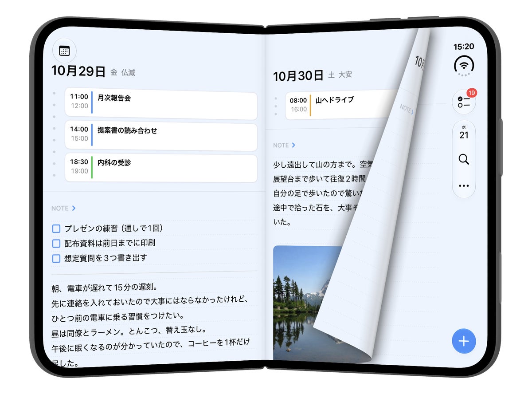Check the プレゼンの練習 checkbox
The width and height of the screenshot is (532, 394).
point(56,229)
